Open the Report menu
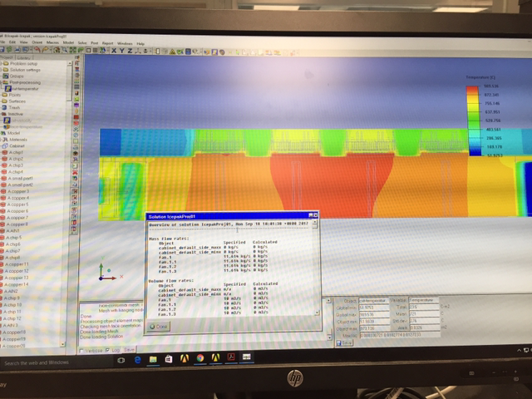532x399 pixels. point(107,43)
